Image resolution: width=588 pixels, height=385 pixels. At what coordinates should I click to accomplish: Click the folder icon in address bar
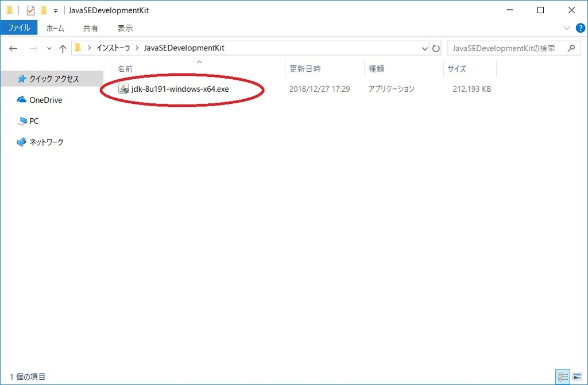78,48
